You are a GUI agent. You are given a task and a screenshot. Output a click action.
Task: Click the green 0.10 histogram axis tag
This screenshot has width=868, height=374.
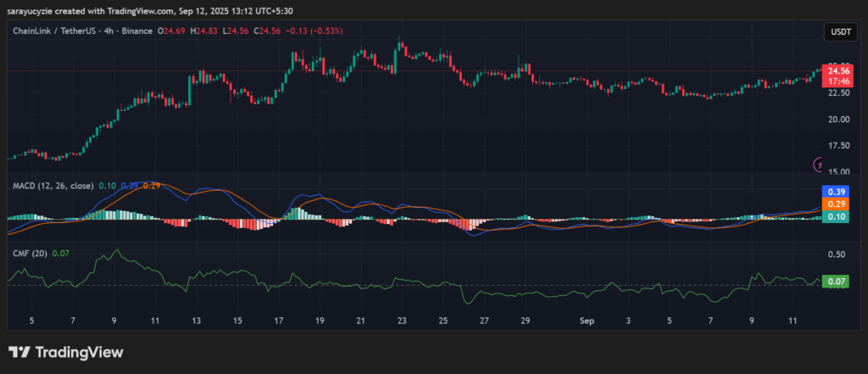coord(837,216)
